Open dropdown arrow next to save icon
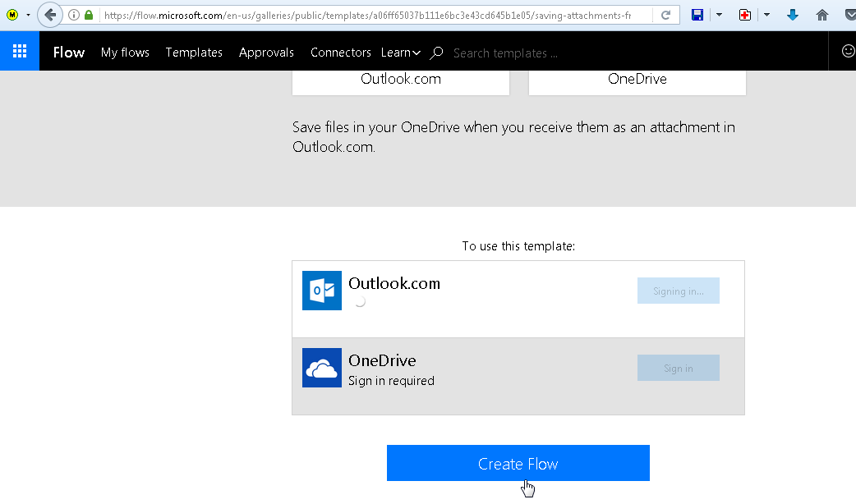 [719, 15]
